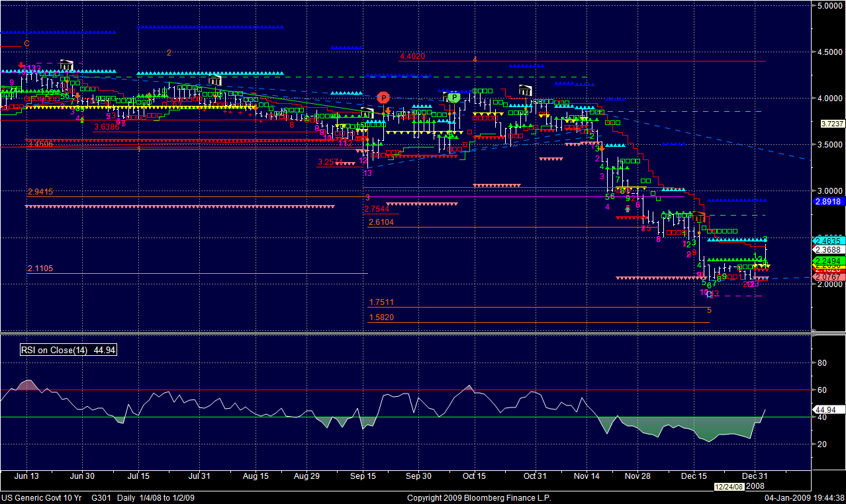The image size is (846, 504).
Task: Select the green 2.2494 price flag
Action: pos(827,260)
